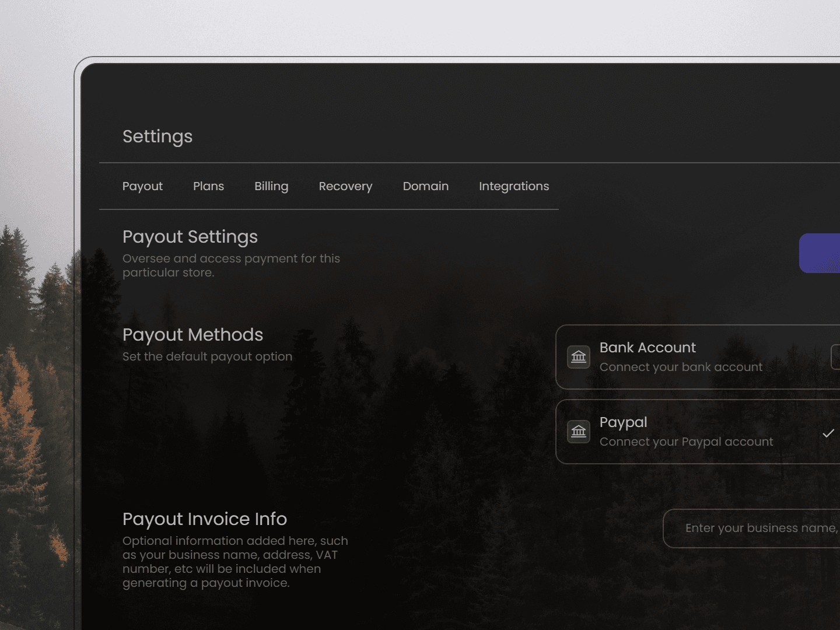Click 'Set the default payout option' text
Viewport: 840px width, 630px height.
[x=207, y=356]
